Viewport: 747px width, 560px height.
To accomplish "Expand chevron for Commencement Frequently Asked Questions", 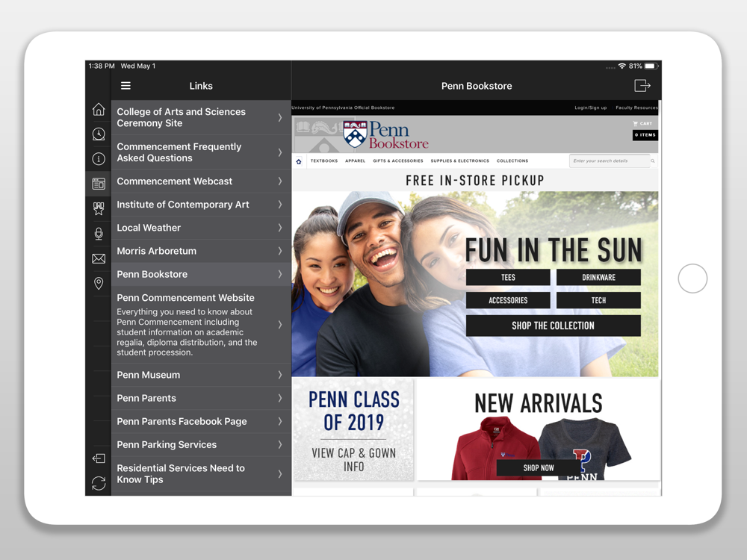I will click(280, 152).
